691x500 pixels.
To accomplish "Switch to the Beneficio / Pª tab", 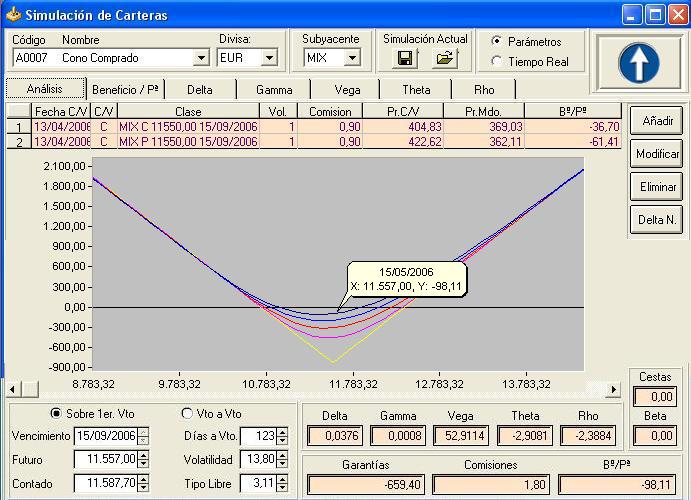I will (125, 89).
